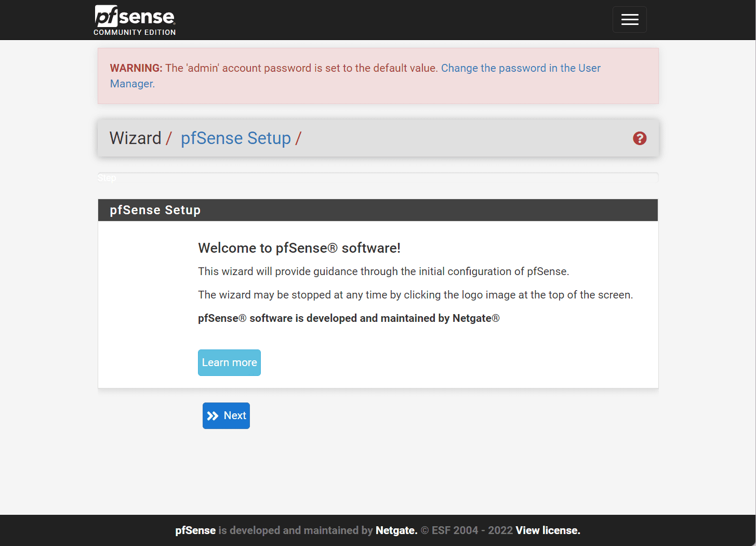Proceed with the Next button
756x546 pixels.
(226, 415)
